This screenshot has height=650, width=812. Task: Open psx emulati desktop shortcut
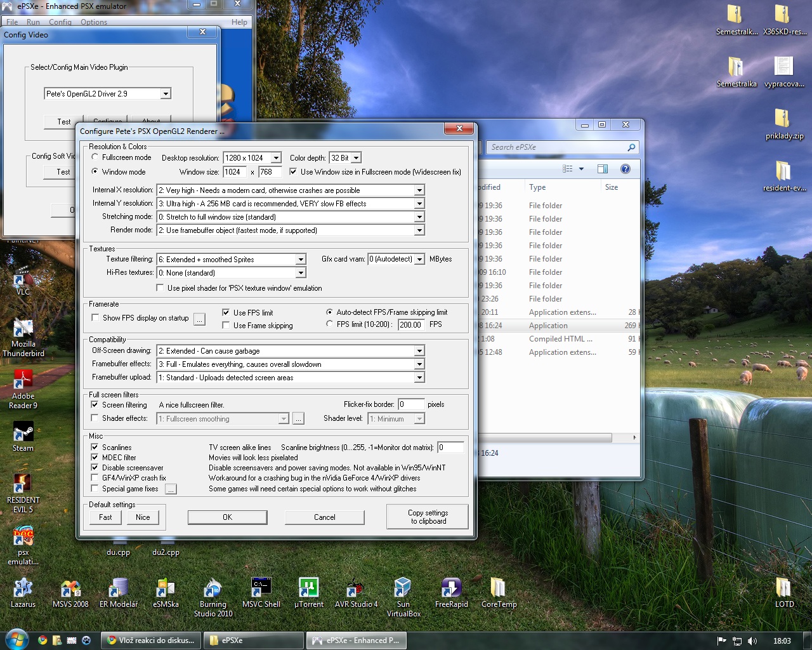pyautogui.click(x=23, y=546)
